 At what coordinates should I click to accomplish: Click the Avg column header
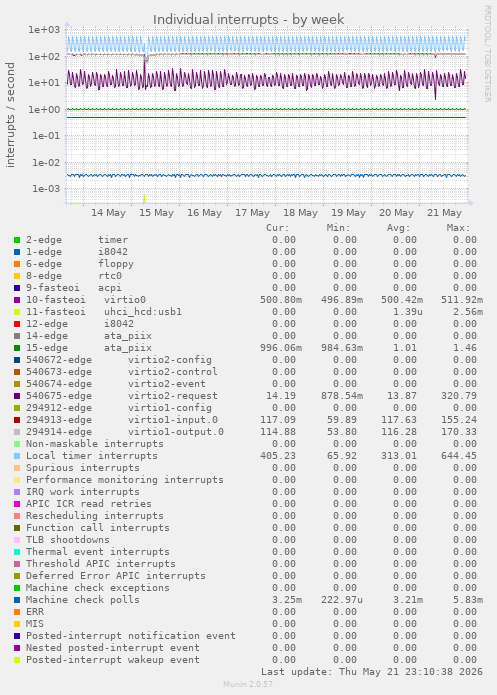(399, 228)
